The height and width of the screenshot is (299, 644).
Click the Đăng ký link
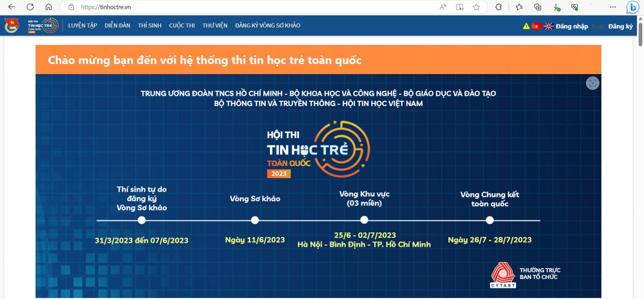coord(620,26)
